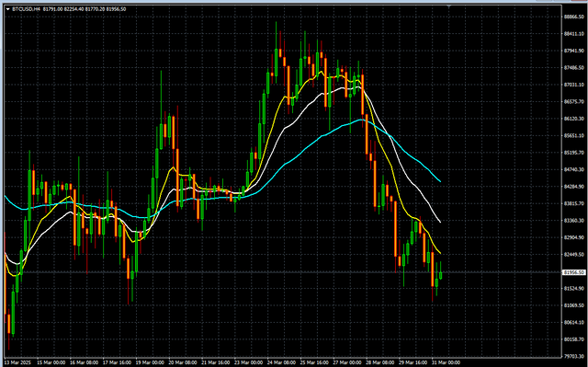
Task: Click the 86575.70 price axis label
Action: (x=574, y=102)
